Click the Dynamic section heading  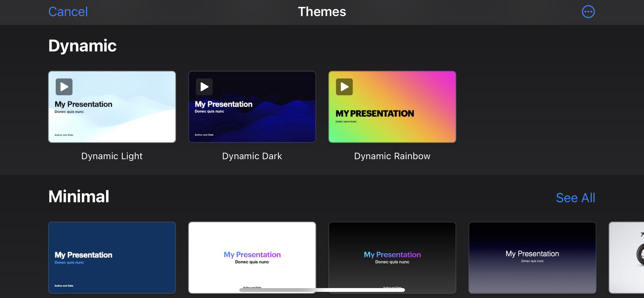pos(82,46)
